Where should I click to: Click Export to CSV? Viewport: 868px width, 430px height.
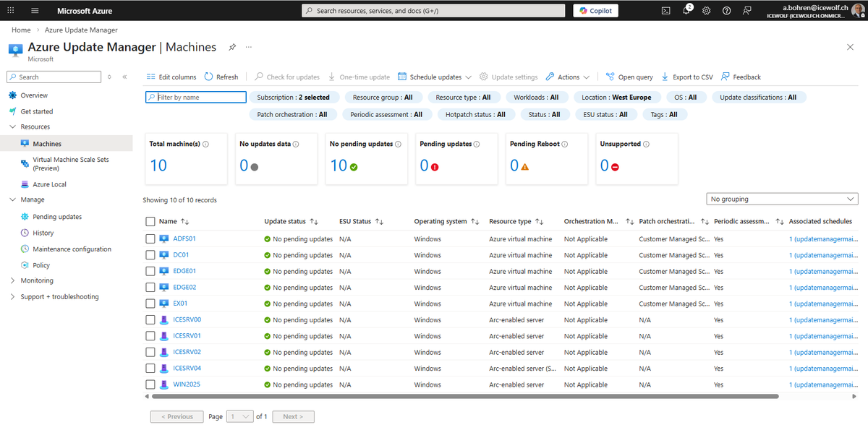click(686, 77)
